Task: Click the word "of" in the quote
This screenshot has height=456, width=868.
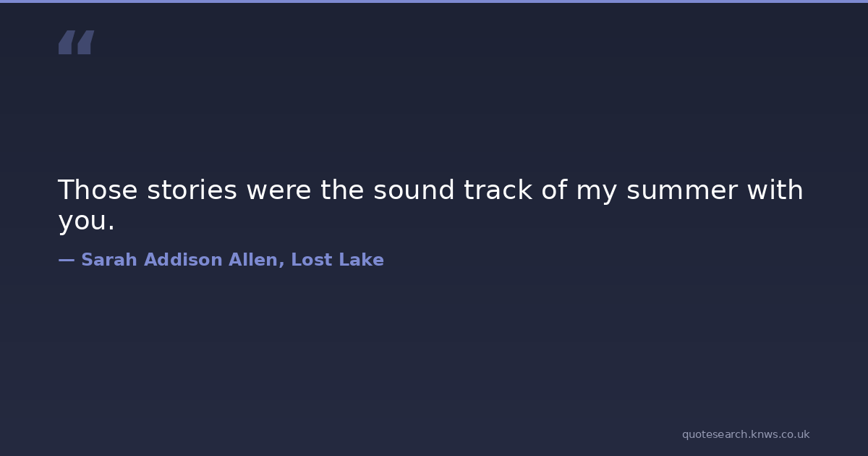Action: (x=553, y=190)
